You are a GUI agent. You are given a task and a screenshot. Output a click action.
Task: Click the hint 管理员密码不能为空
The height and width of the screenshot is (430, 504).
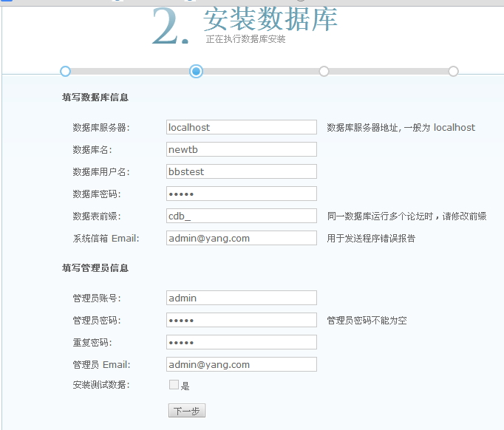coord(367,321)
